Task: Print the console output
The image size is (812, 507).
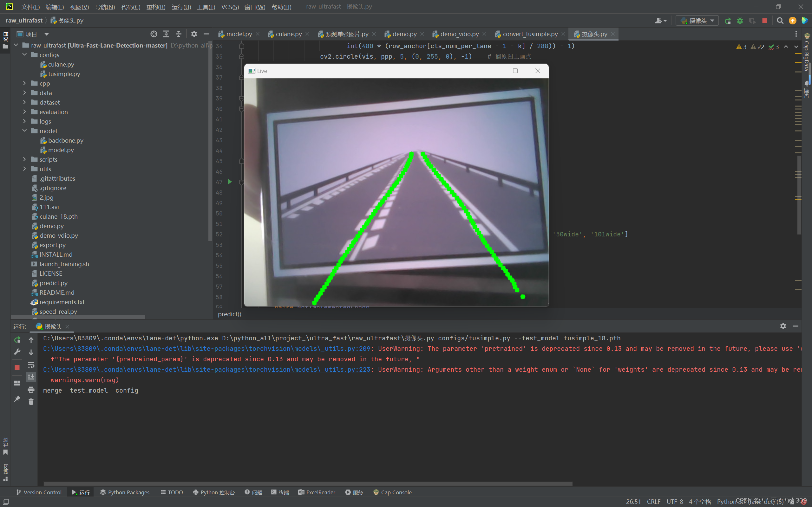Action: coord(31,390)
